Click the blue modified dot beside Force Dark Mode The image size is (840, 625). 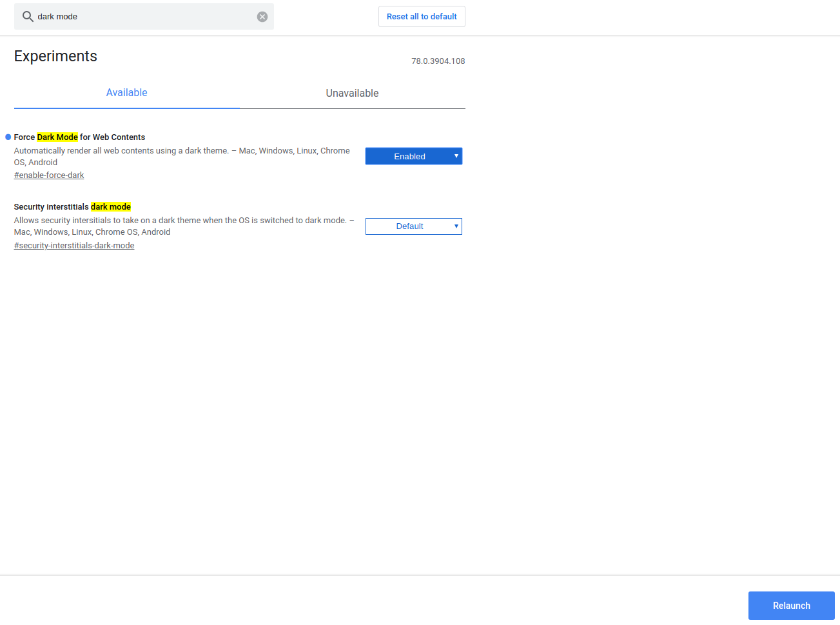point(8,137)
